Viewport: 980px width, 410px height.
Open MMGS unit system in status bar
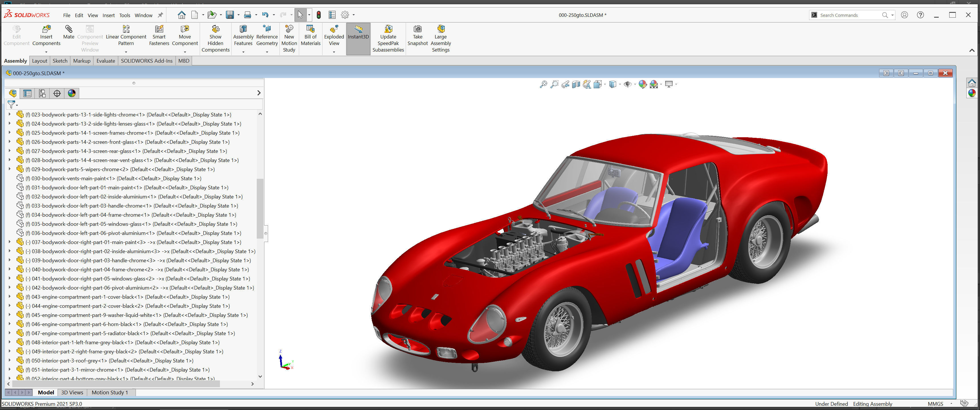point(935,404)
